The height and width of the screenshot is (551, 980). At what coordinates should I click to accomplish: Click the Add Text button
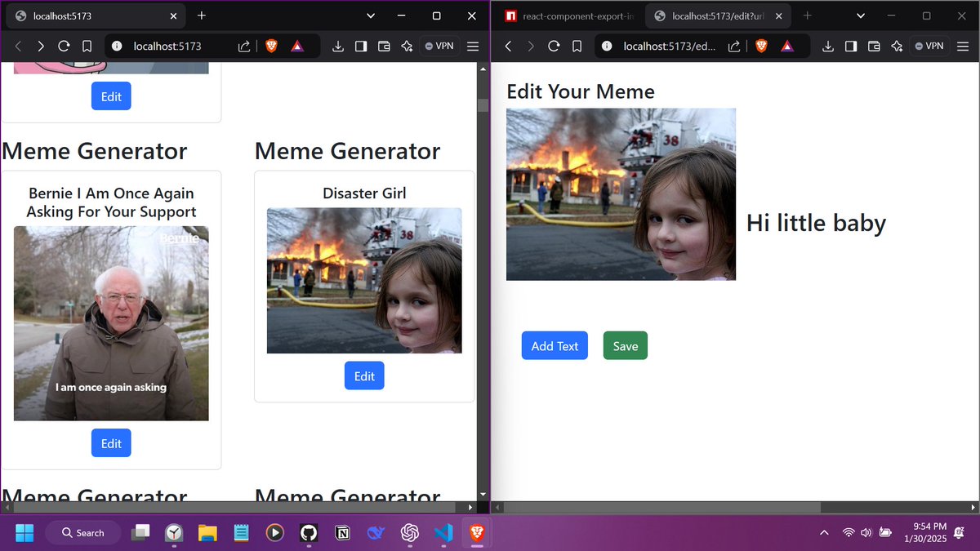click(555, 345)
